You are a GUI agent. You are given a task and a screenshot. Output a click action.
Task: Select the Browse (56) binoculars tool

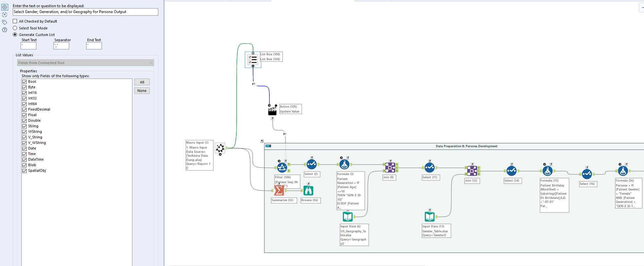(308, 190)
